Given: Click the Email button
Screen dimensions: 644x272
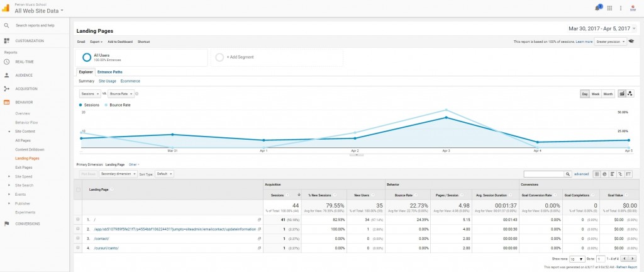Looking at the screenshot, I should (x=81, y=42).
